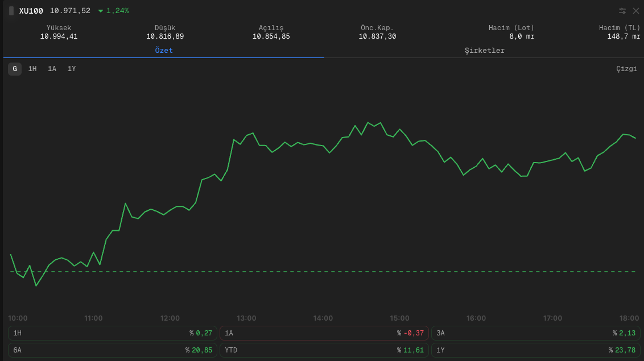
Task: Click the 6A performance %20,85
Action: pyautogui.click(x=112, y=350)
